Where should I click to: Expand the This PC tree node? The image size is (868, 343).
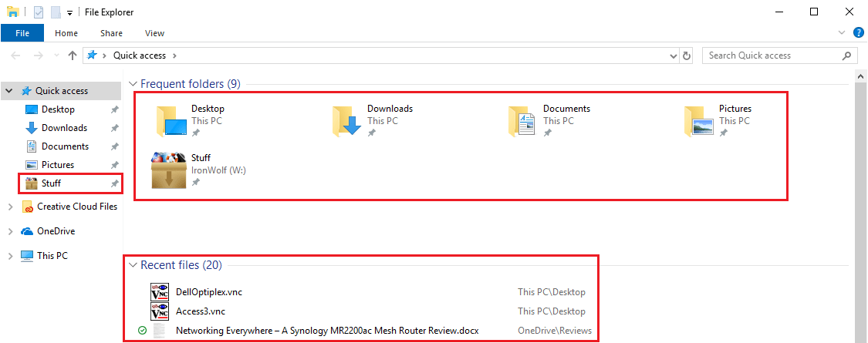[10, 256]
